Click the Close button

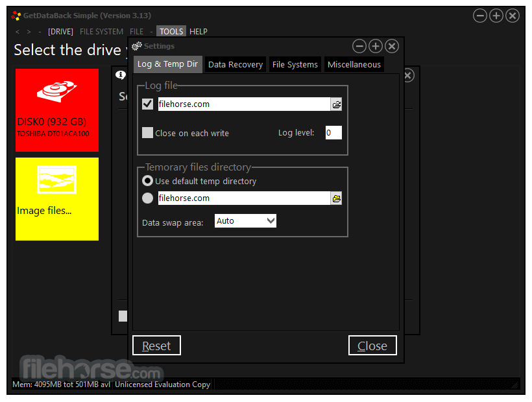click(372, 346)
